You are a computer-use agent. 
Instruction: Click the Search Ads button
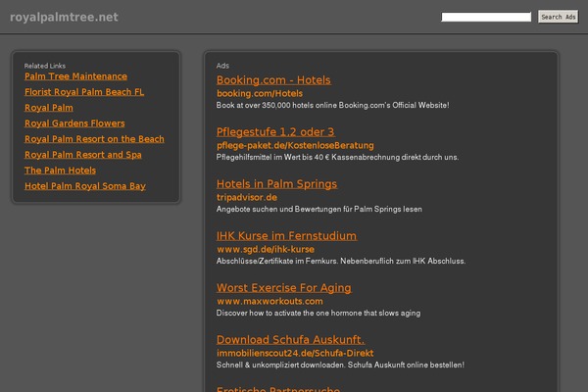coord(558,17)
